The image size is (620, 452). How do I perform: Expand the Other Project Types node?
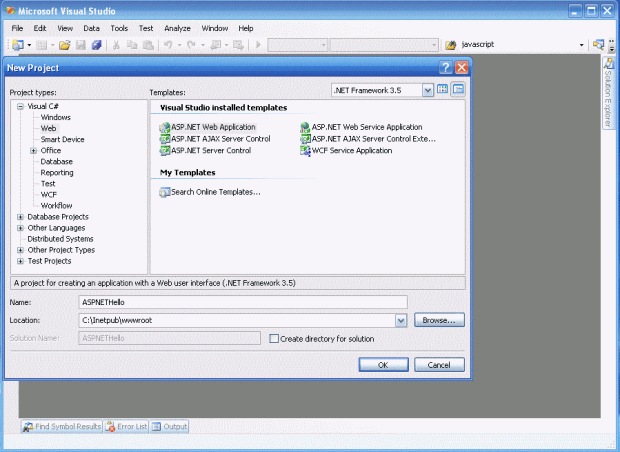(20, 250)
